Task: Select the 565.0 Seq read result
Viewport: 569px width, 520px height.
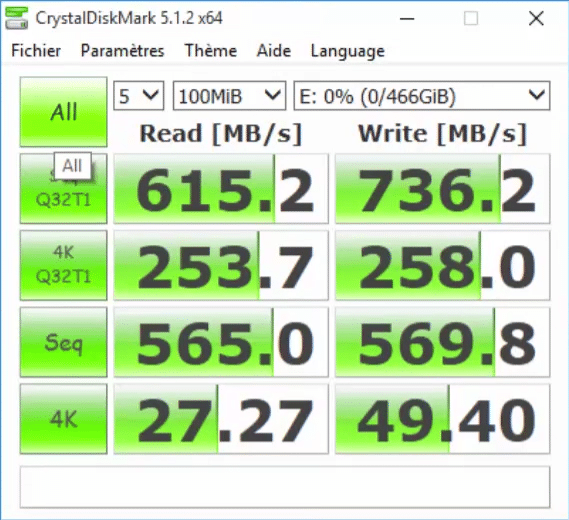Action: (221, 342)
